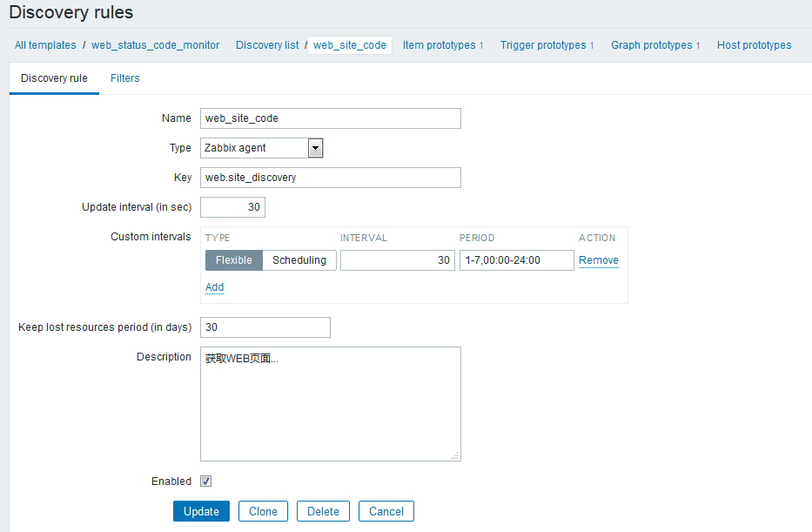Focus Keep lost resources period field
Viewport: 812px width, 532px height.
tap(265, 327)
